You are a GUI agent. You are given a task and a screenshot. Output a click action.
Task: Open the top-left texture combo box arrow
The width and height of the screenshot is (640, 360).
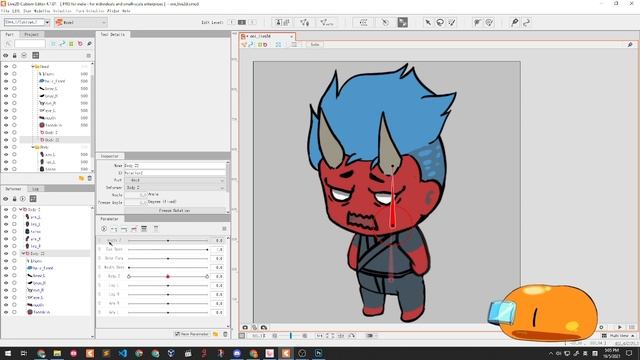(x=47, y=22)
